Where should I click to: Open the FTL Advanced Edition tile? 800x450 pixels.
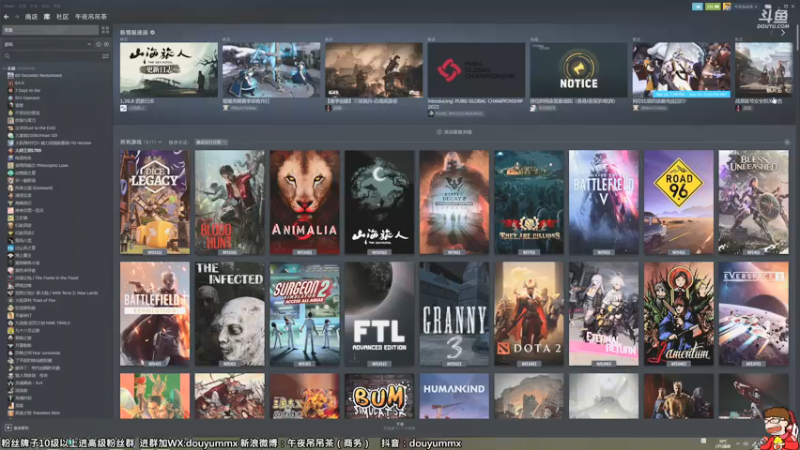[379, 314]
